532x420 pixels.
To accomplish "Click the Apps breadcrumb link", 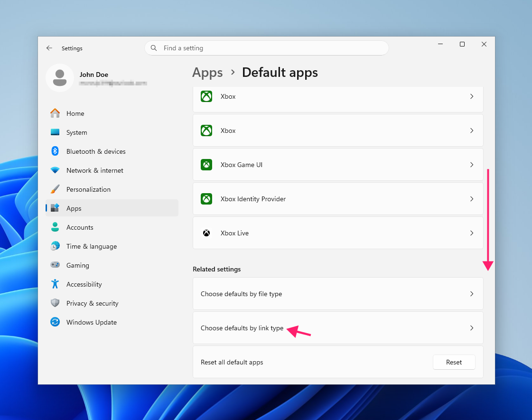I will pos(207,73).
